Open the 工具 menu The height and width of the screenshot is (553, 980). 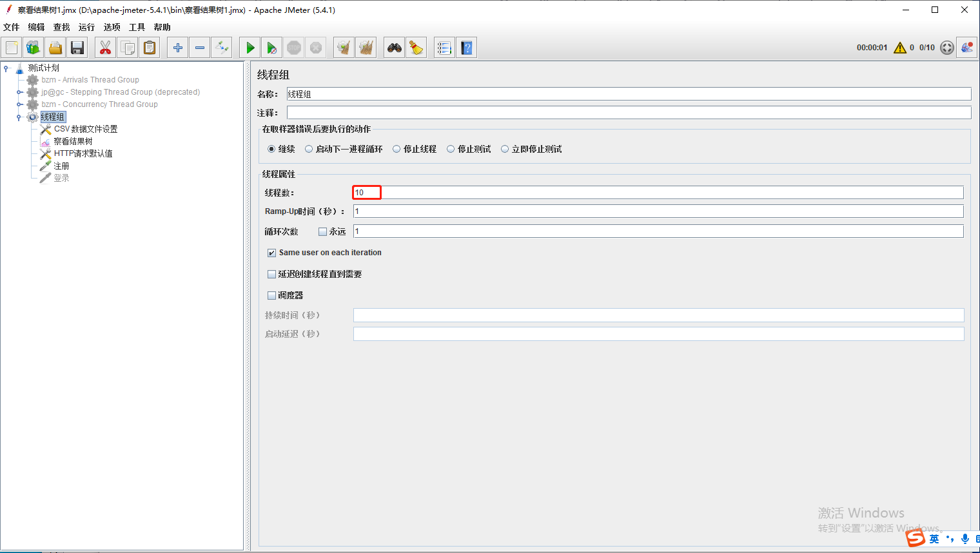pyautogui.click(x=137, y=27)
